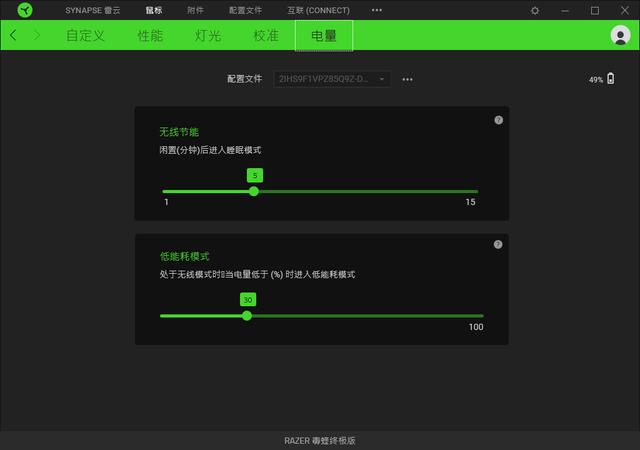Viewport: 640px width, 450px height.
Task: Click low power slider track near 100
Action: pos(477,316)
